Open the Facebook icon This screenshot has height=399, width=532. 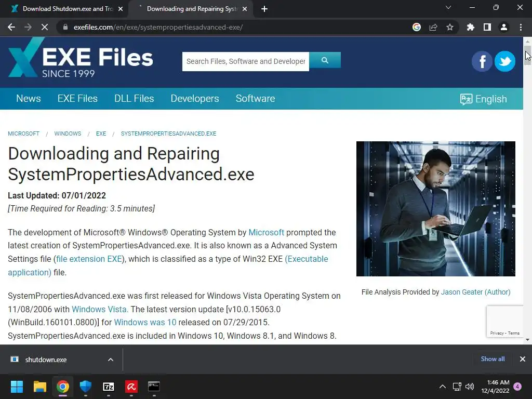click(x=482, y=61)
